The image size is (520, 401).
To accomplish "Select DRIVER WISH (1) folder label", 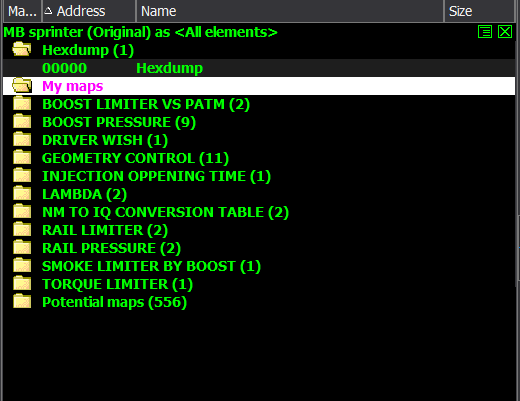I will tap(105, 140).
